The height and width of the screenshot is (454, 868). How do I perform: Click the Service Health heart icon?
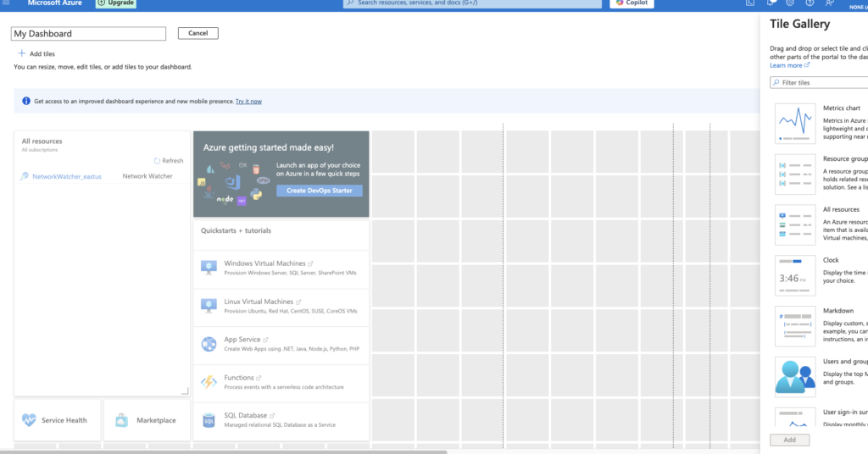29,420
